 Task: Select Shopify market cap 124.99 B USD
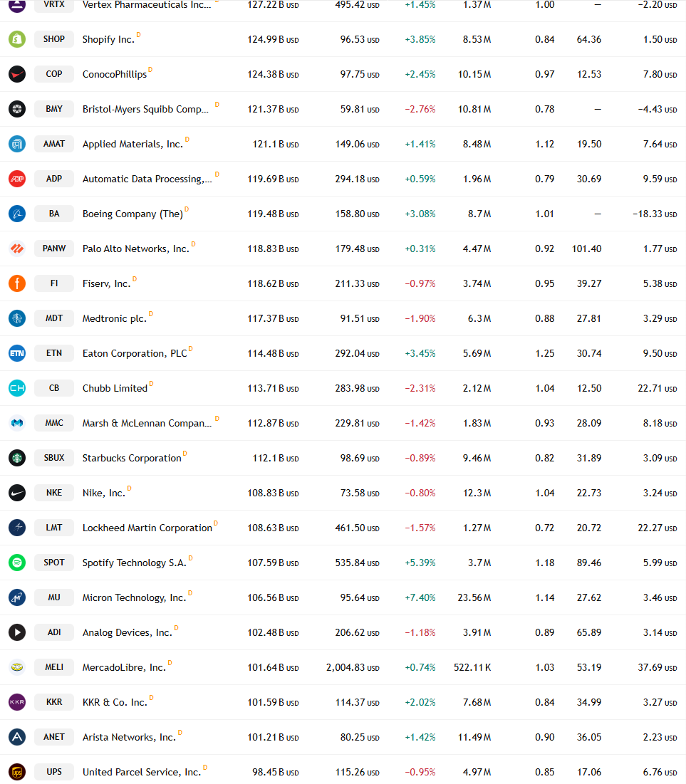(x=274, y=39)
